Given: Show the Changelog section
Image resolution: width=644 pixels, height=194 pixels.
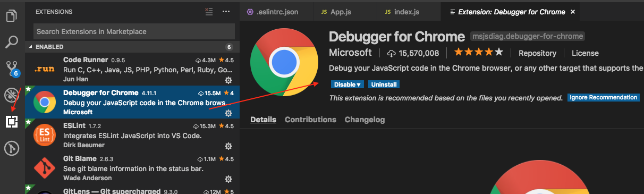Looking at the screenshot, I should coord(365,120).
